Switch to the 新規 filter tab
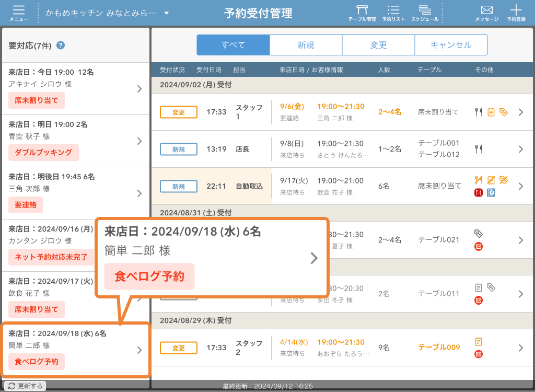The width and height of the screenshot is (535, 392). 306,45
